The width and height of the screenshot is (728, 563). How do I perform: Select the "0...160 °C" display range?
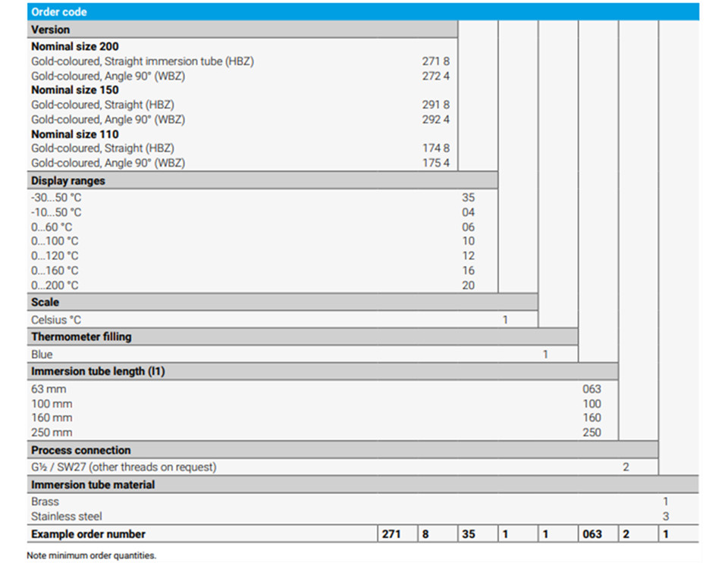tap(55, 271)
